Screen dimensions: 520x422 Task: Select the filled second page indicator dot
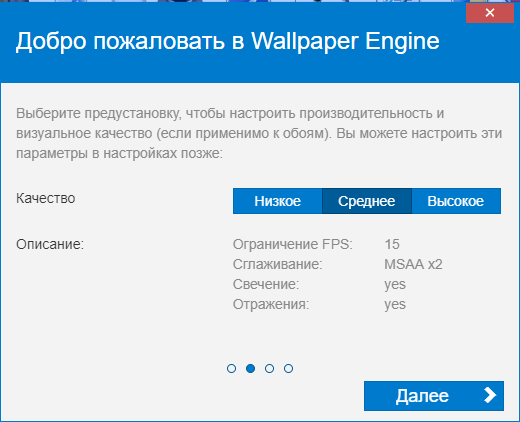pyautogui.click(x=250, y=368)
